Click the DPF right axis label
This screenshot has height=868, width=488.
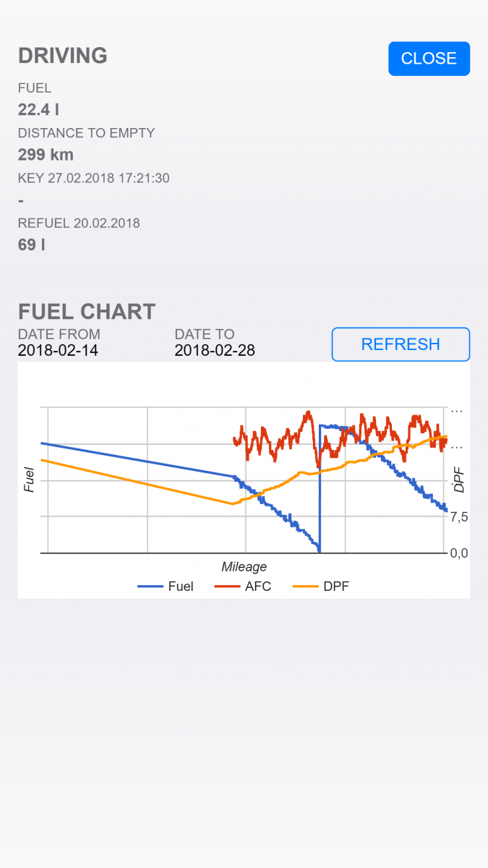[458, 480]
